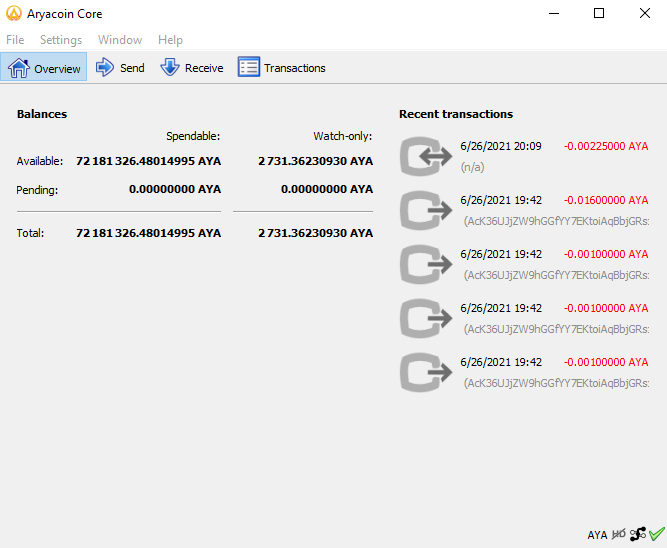Click the green sync checkmark icon

[x=657, y=533]
